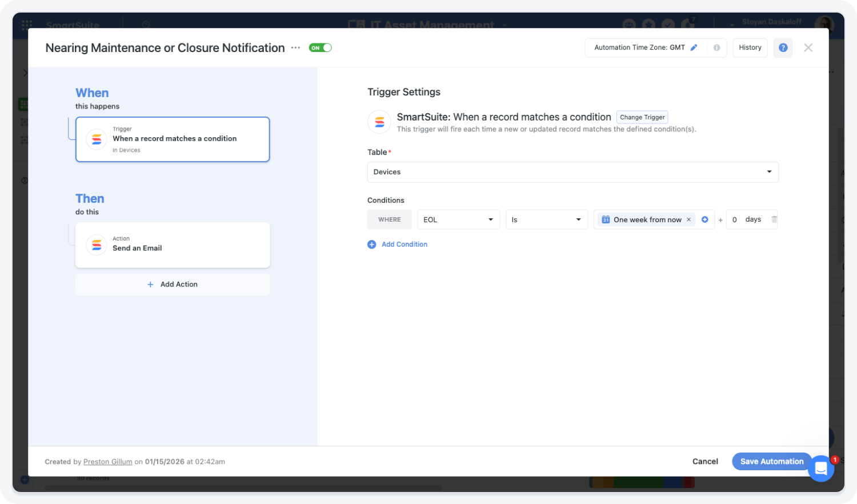The height and width of the screenshot is (504, 857).
Task: Click the Change Trigger button
Action: coord(642,117)
